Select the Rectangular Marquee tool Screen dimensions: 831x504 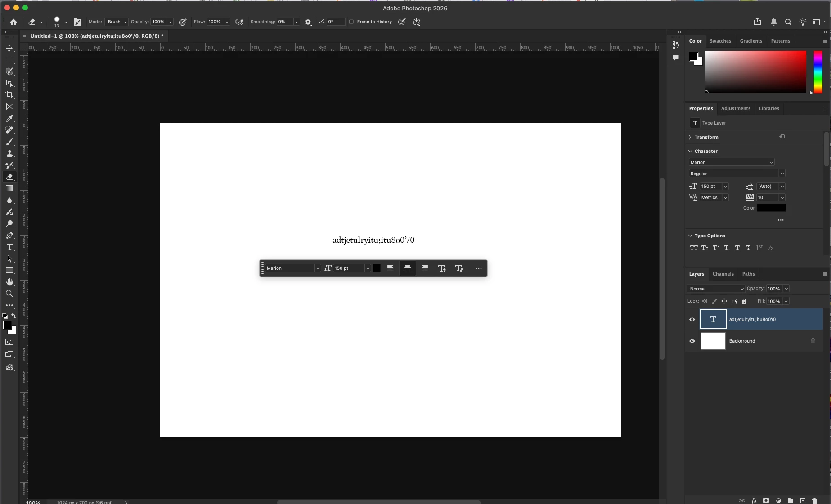pos(9,60)
